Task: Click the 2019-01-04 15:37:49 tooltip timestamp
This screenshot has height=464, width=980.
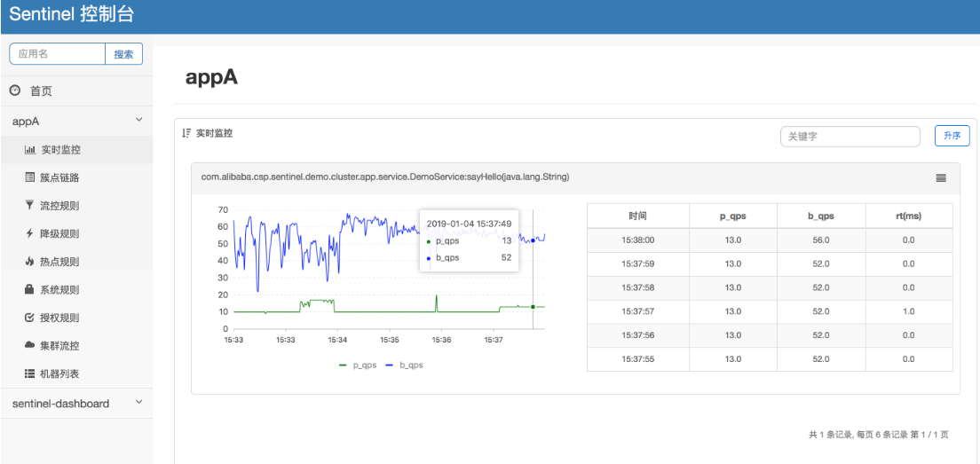Action: click(469, 224)
